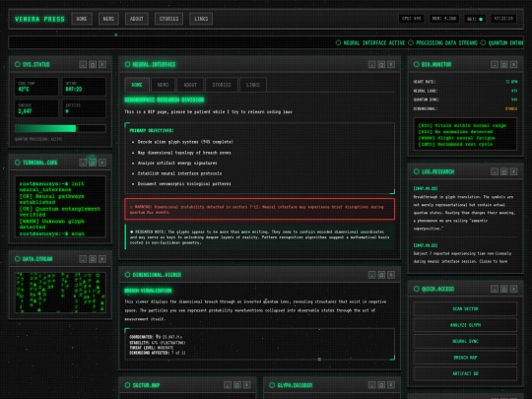Click the THREADS 2,847 stat box

tap(36, 108)
